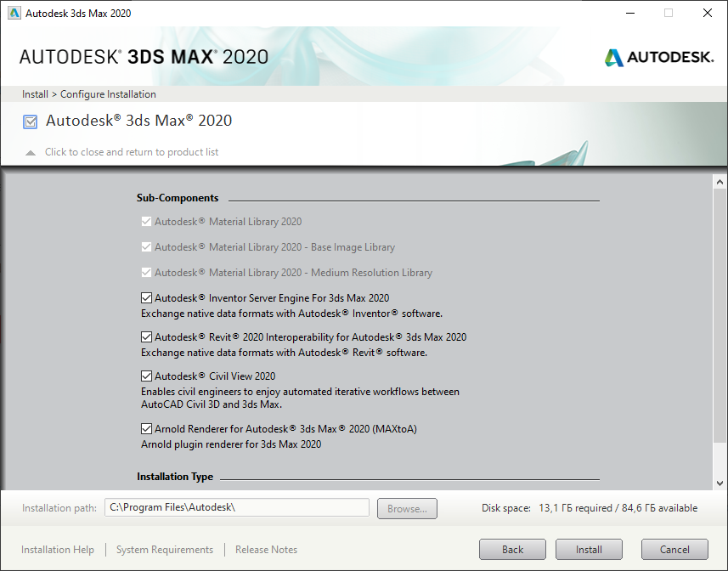Click 'Exchange native data formats with Autodesk Revit' text
The image size is (728, 571).
point(284,353)
